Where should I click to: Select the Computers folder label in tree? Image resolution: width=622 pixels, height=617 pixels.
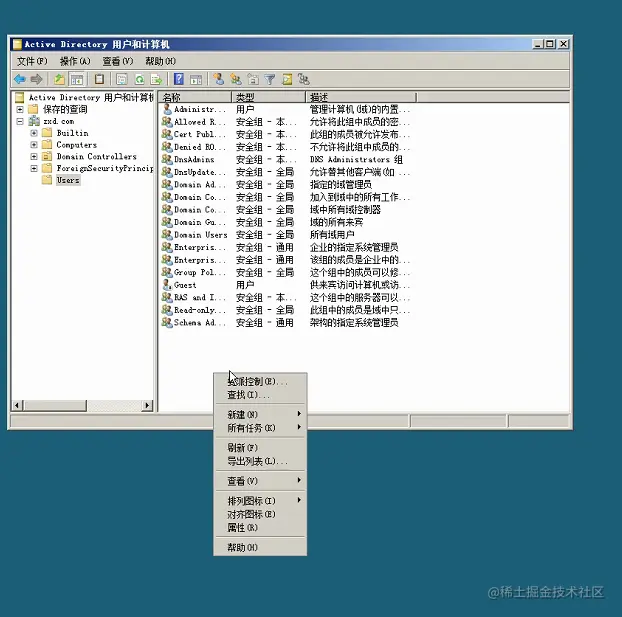pos(77,144)
